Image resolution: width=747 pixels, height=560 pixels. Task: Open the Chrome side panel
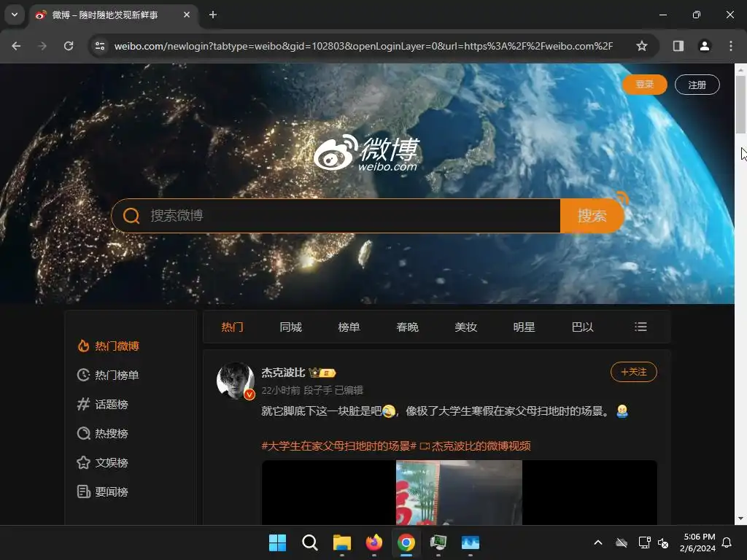coord(678,46)
